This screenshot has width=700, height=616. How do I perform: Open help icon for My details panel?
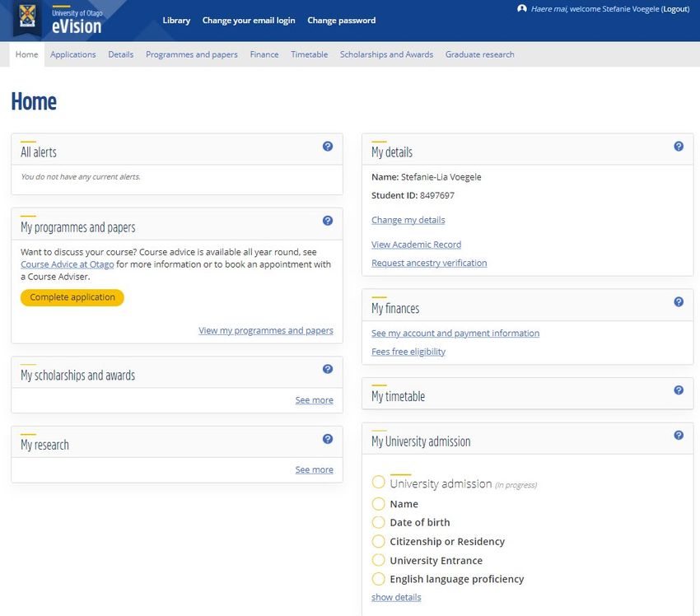click(x=679, y=147)
